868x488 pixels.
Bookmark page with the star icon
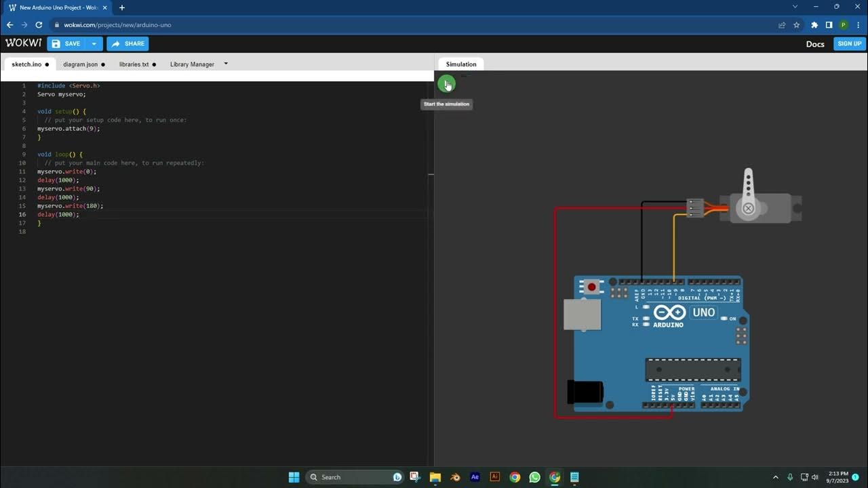pos(797,25)
